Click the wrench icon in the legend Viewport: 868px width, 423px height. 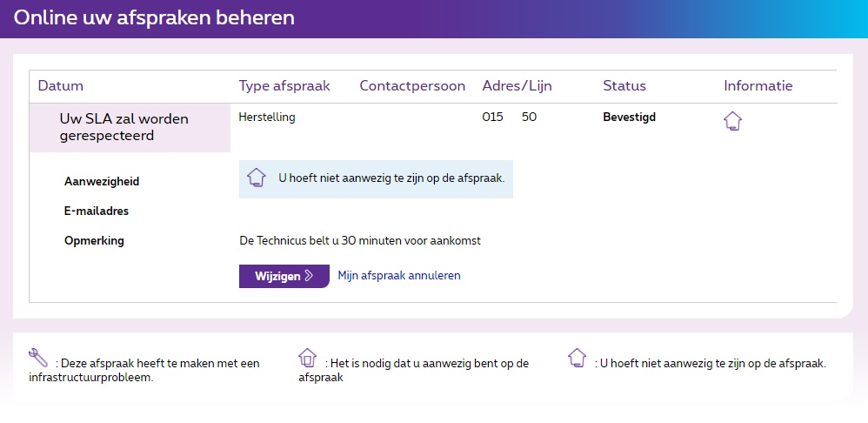point(38,358)
